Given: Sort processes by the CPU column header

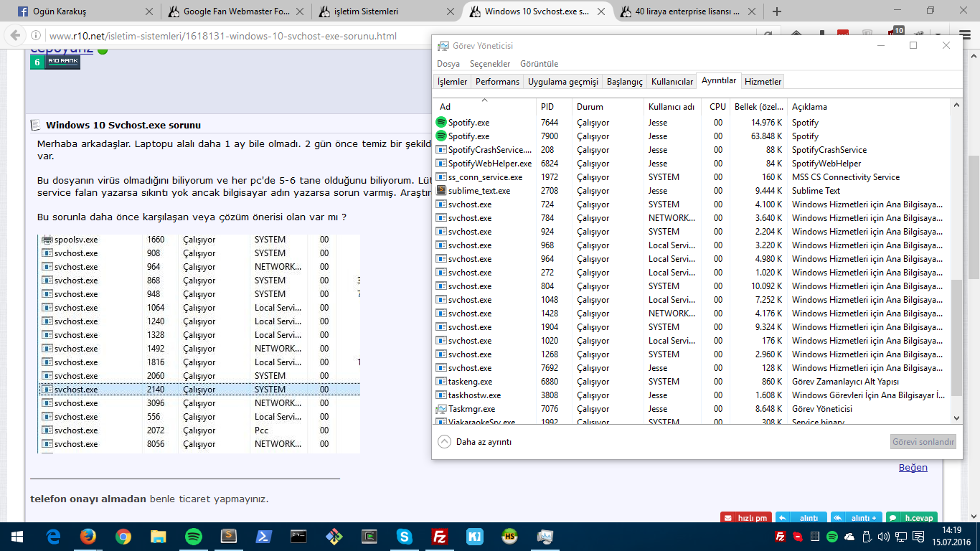Looking at the screenshot, I should (x=717, y=106).
